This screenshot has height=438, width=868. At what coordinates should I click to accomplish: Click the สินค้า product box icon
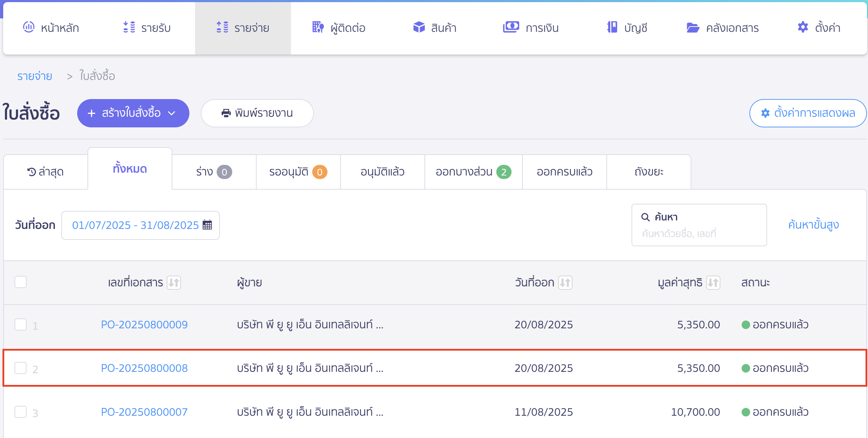pos(419,27)
